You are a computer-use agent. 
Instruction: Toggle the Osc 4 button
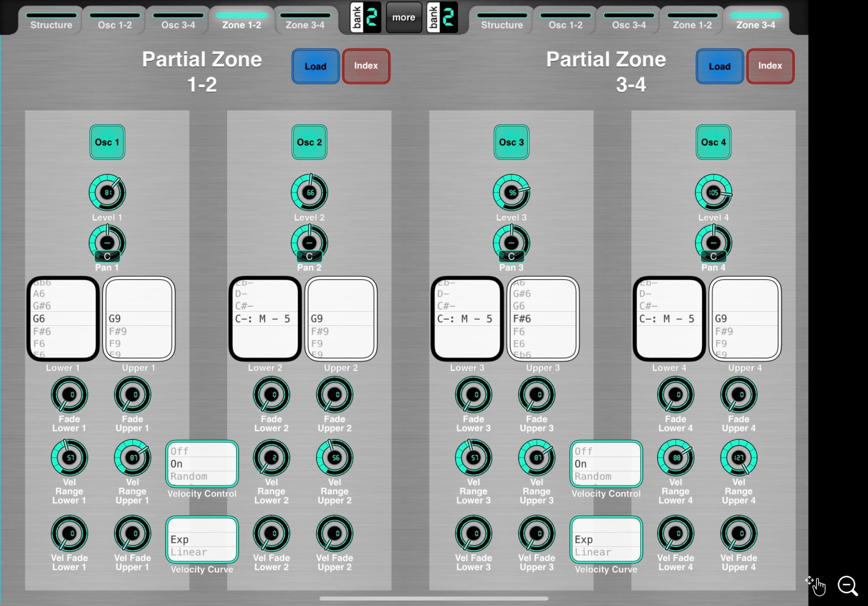pos(714,142)
